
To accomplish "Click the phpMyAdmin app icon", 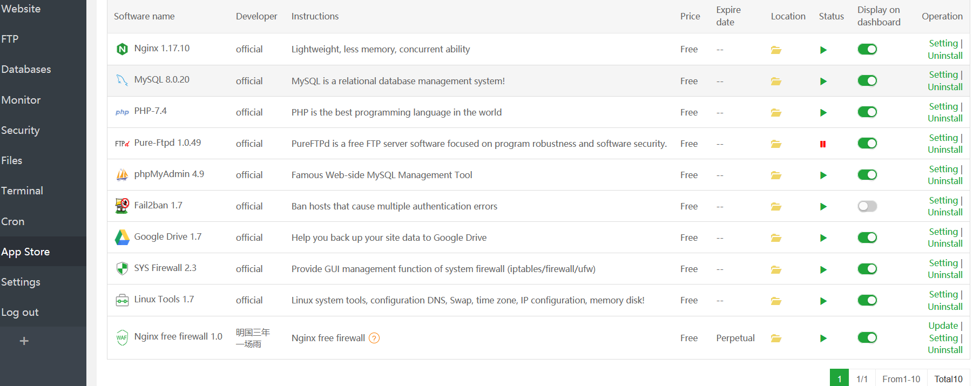I will 123,175.
